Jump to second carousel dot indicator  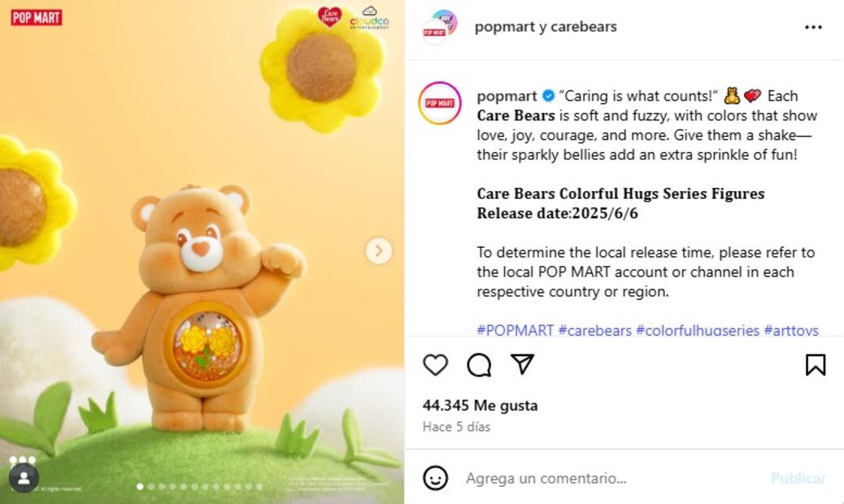tap(150, 486)
